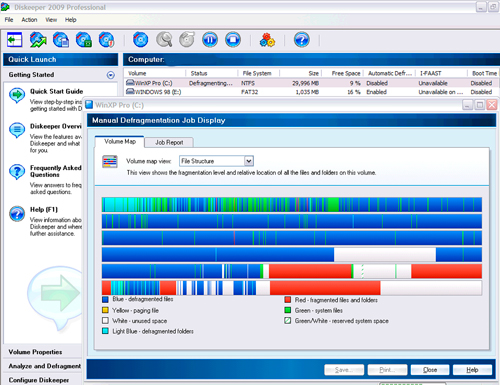Screen dimensions: 500x385
Task: Click the Red fragmented files legend swatch
Action: tap(288, 300)
